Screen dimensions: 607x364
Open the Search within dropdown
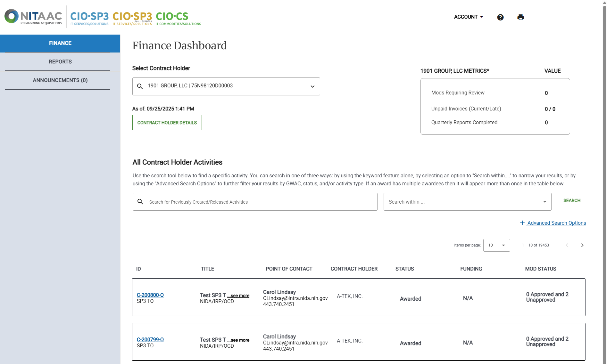tap(544, 202)
